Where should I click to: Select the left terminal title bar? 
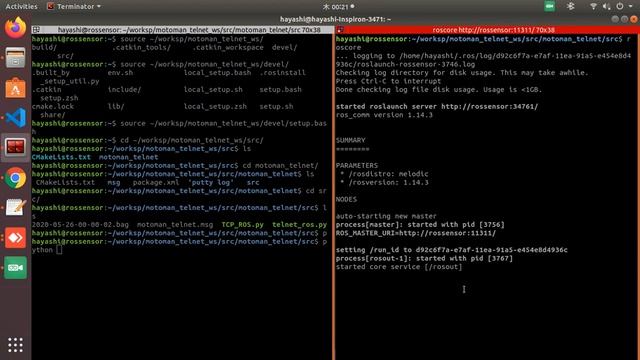tap(182, 30)
